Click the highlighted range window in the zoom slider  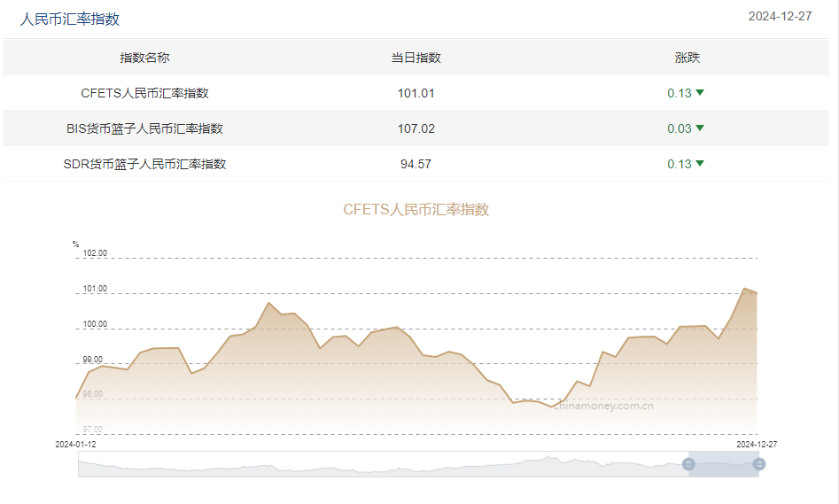pyautogui.click(x=724, y=464)
